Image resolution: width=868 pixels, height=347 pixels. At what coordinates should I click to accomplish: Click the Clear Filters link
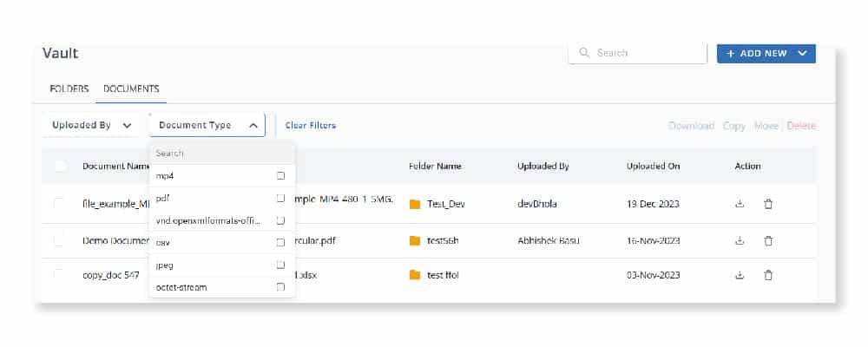311,126
